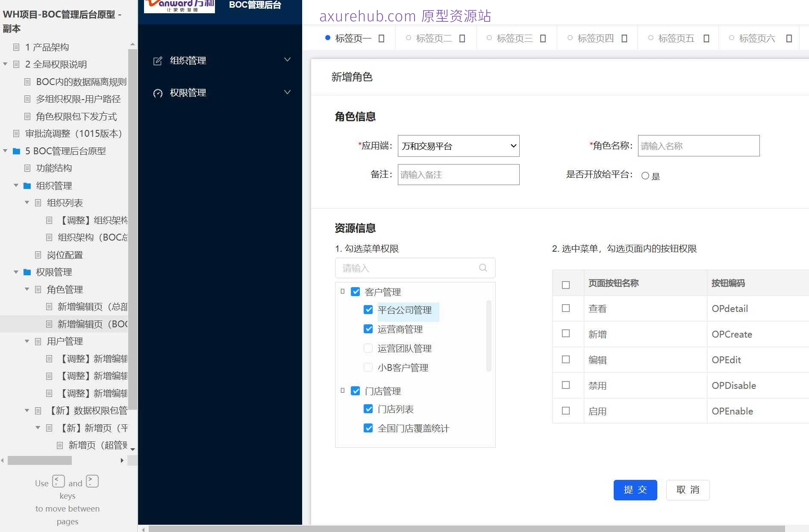Click the folder icon beside 权限管理 in page tree

click(x=26, y=272)
